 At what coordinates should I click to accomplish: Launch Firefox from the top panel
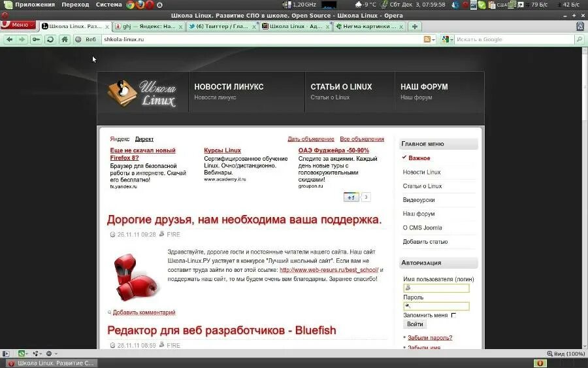pyautogui.click(x=140, y=5)
